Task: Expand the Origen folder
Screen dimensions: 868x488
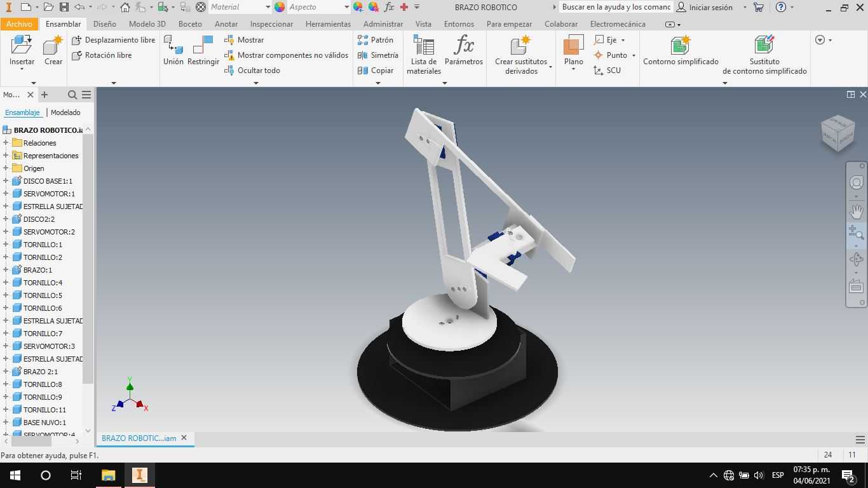Action: (6, 168)
